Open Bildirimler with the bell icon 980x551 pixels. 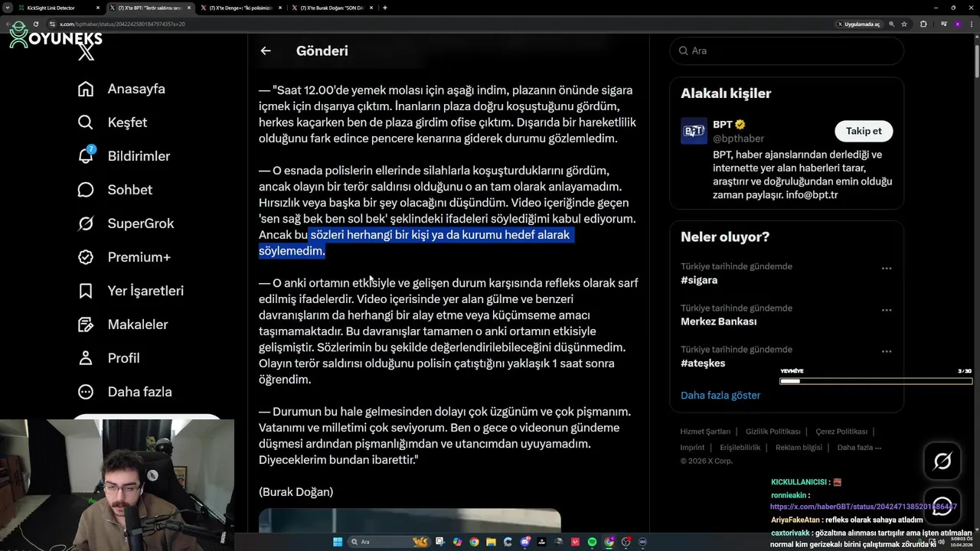pos(124,156)
